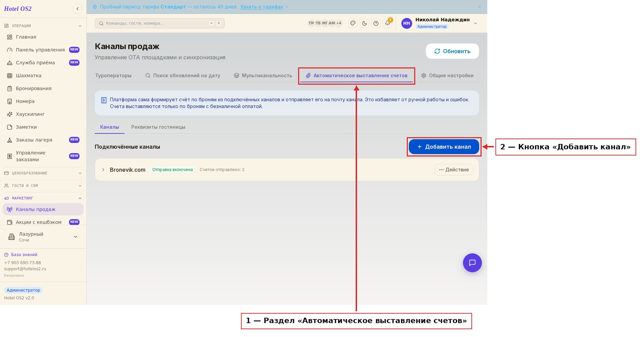Click the Панель управления gauge icon
The height and width of the screenshot is (337, 644).
point(10,50)
